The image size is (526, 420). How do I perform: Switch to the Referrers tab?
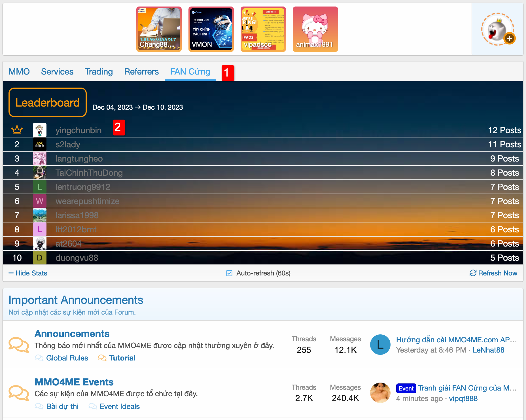[141, 72]
